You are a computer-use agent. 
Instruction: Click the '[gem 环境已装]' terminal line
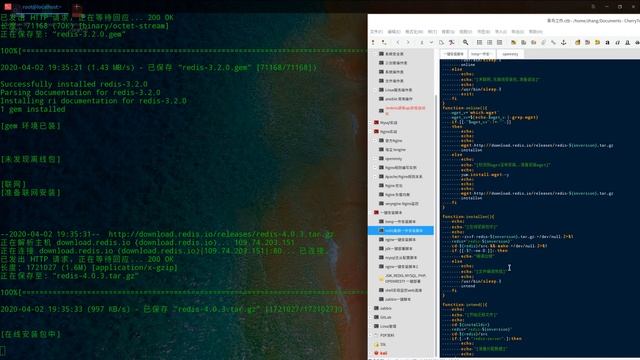click(x=31, y=126)
